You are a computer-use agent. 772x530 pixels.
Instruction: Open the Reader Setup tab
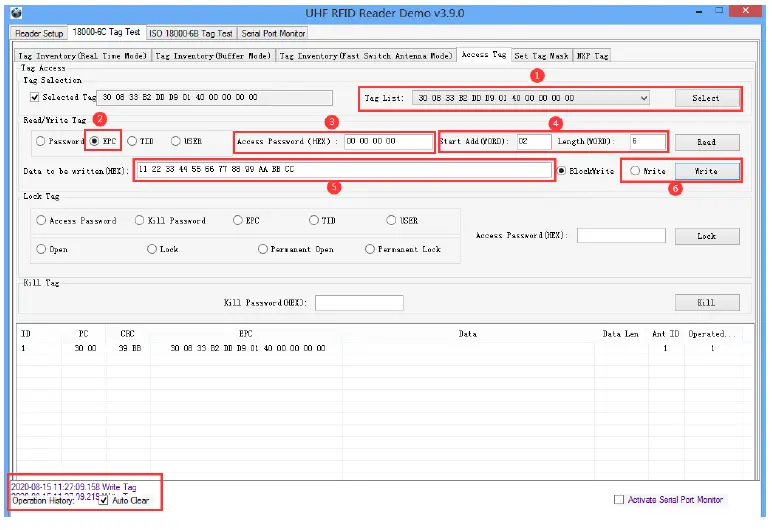click(x=39, y=33)
